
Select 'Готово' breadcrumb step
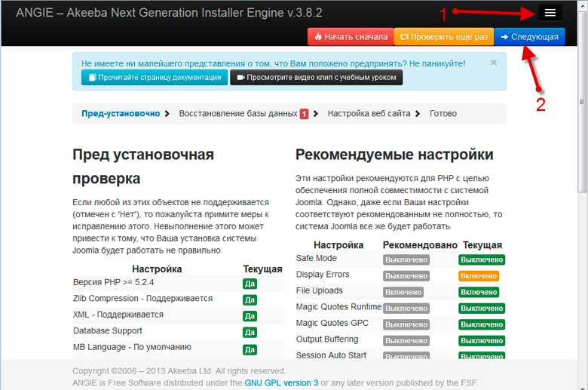coord(443,113)
